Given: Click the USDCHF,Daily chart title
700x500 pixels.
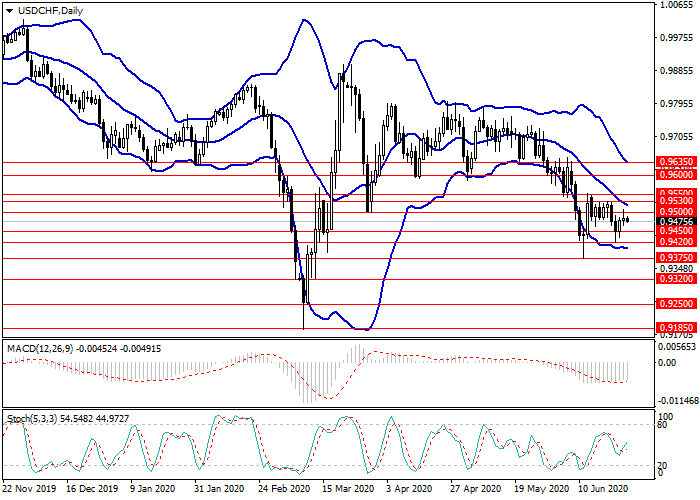Looking at the screenshot, I should pyautogui.click(x=50, y=11).
